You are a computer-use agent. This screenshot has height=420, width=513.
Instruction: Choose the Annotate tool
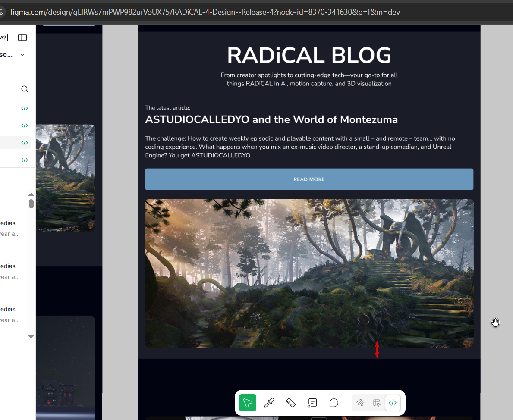[312, 403]
